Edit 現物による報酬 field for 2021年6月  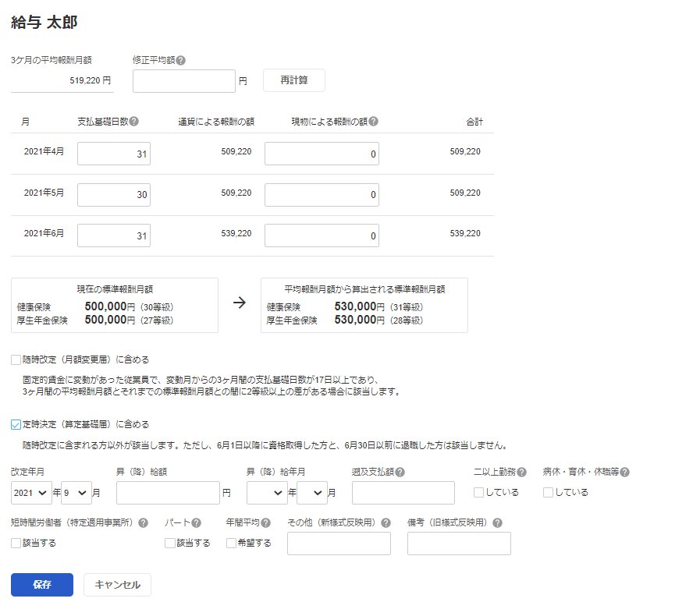coord(322,235)
